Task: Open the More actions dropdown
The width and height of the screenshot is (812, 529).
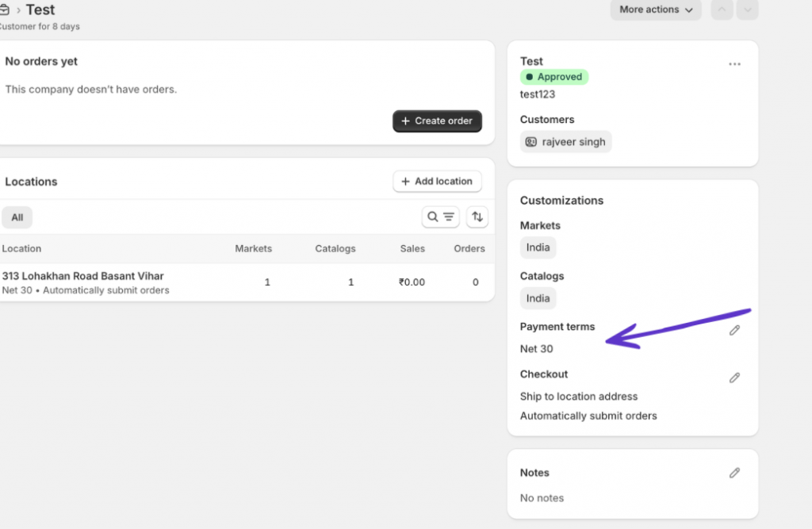Action: (655, 10)
